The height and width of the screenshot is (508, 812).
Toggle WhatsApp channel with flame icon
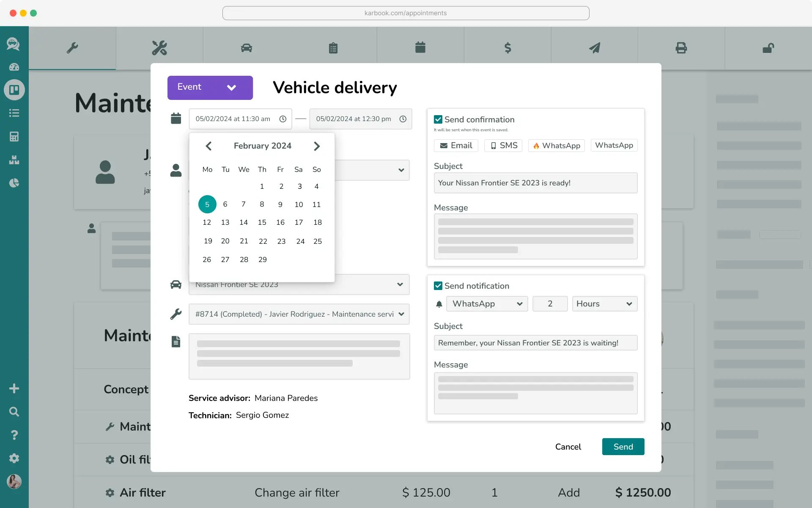(x=557, y=145)
